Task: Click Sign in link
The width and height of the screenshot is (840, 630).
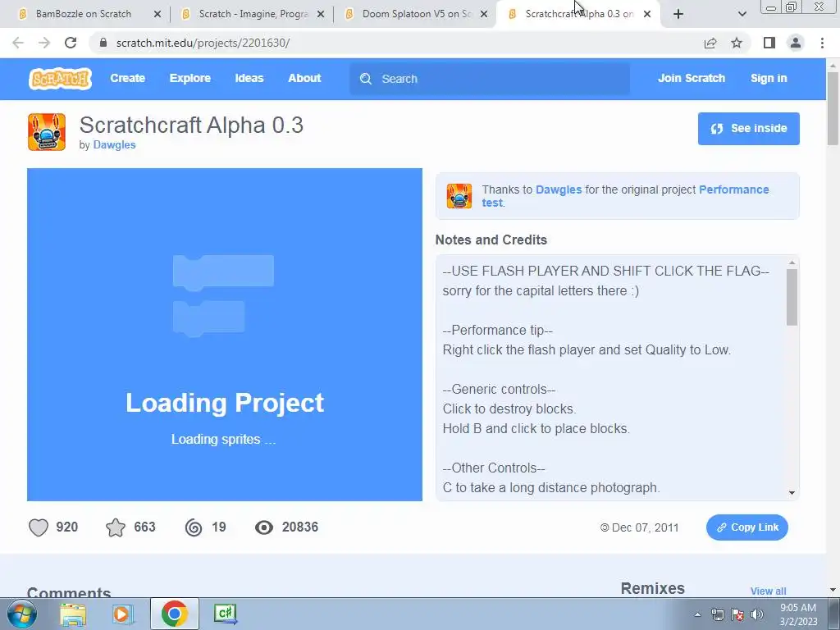Action: [x=769, y=78]
